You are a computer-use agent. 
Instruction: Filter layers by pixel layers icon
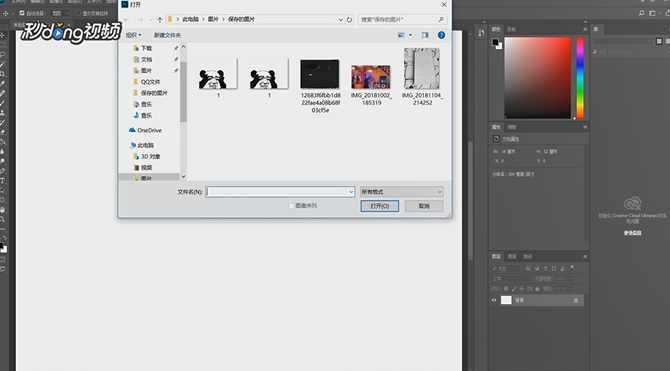tap(528, 268)
